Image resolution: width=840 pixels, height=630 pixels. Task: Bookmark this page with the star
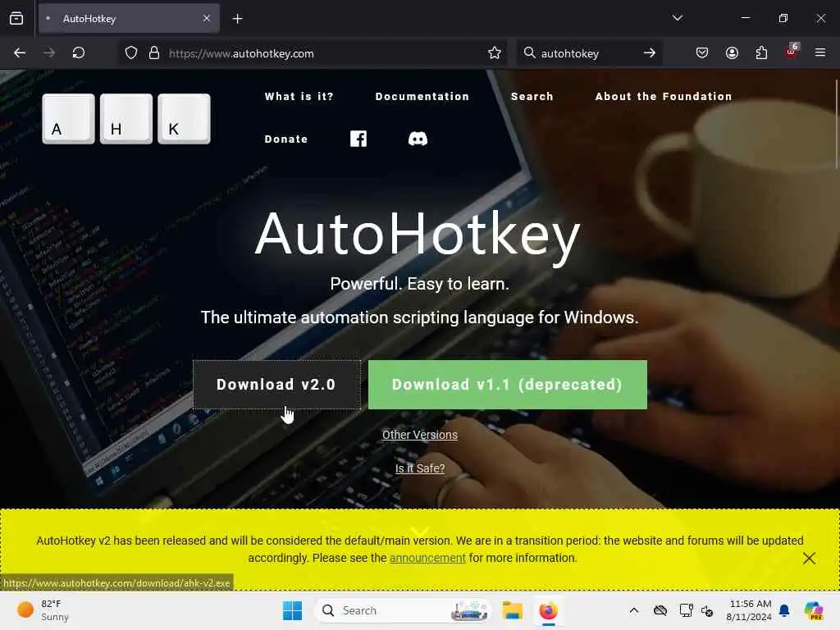pyautogui.click(x=495, y=52)
